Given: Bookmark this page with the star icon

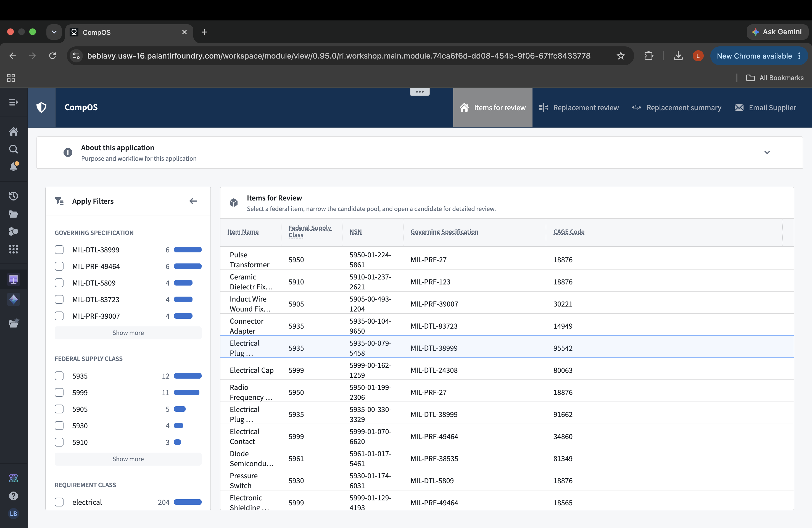Looking at the screenshot, I should coord(621,56).
